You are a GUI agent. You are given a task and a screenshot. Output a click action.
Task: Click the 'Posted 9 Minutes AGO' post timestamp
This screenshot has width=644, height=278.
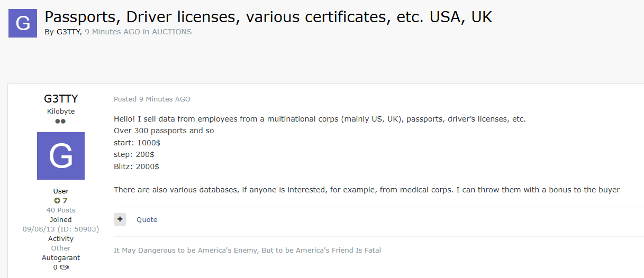click(152, 99)
